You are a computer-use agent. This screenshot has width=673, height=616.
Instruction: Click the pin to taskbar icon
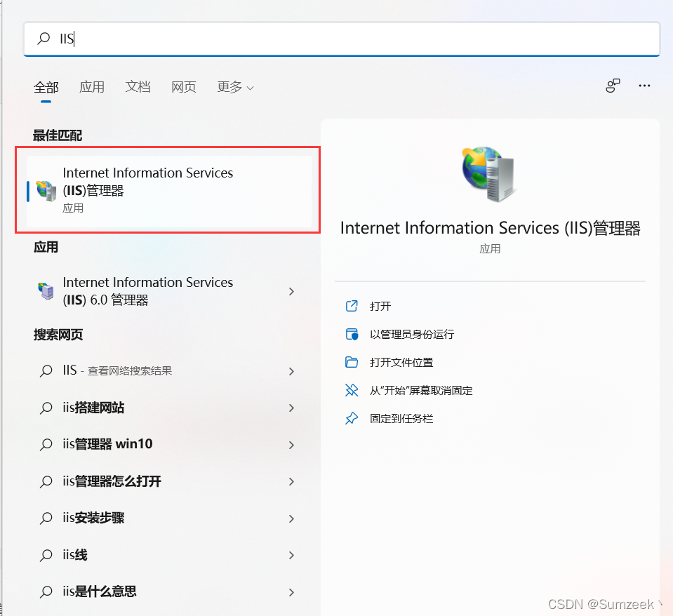click(x=352, y=418)
